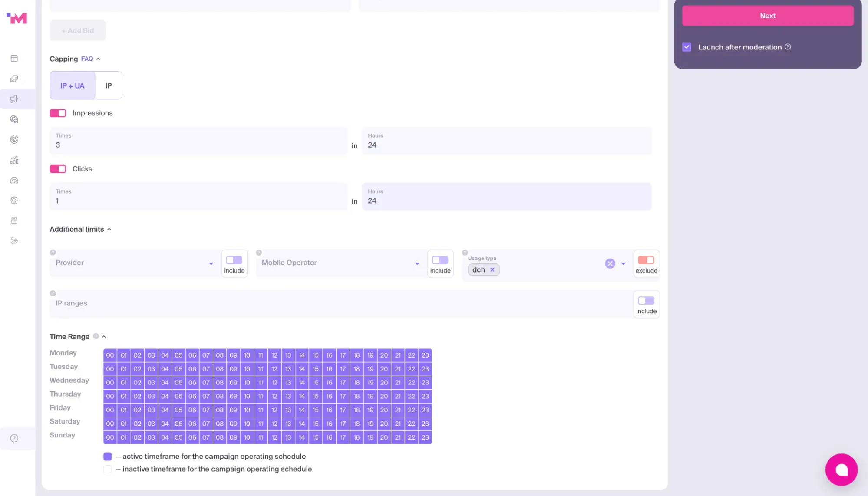Uncheck Launch after moderation checkbox

point(686,47)
